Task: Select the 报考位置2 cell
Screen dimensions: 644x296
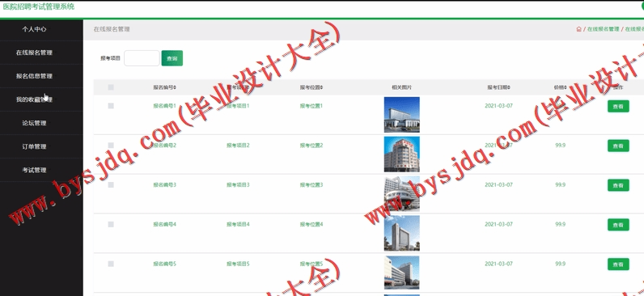Action: pos(311,146)
